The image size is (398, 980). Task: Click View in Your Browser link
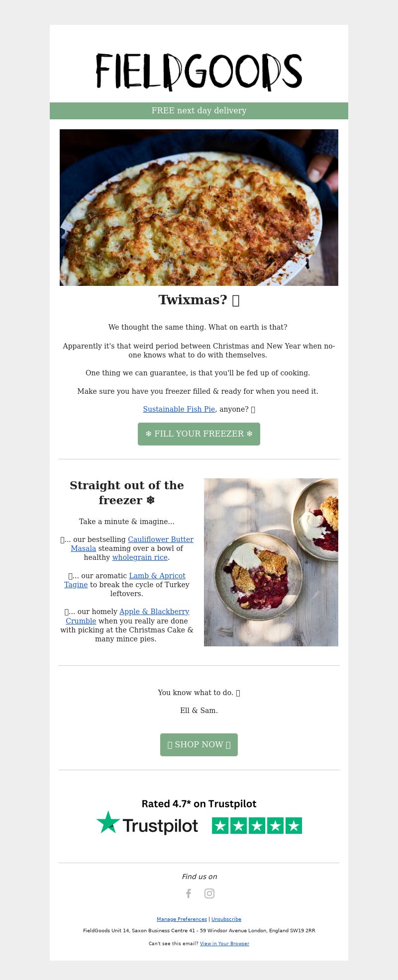point(224,944)
